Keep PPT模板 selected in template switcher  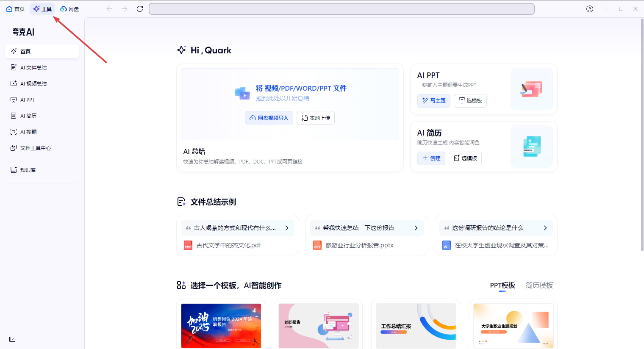click(502, 285)
